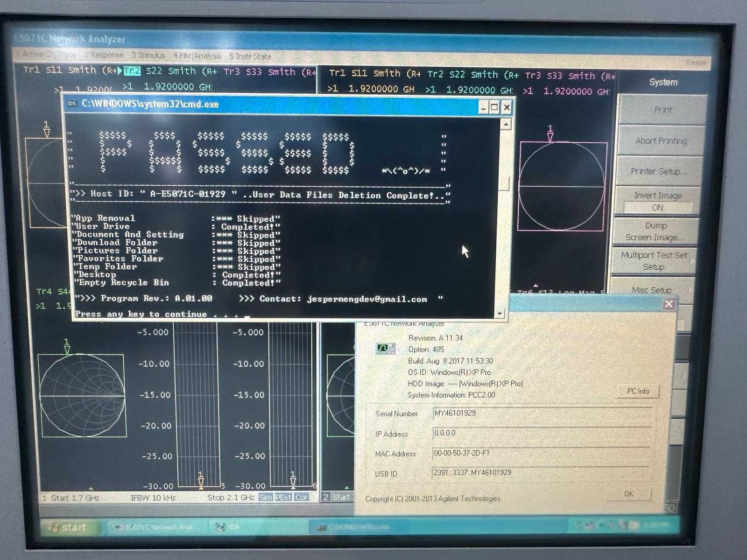Click the pink Smith chart in right channel
Image resolution: width=747 pixels, height=560 pixels.
pos(562,186)
